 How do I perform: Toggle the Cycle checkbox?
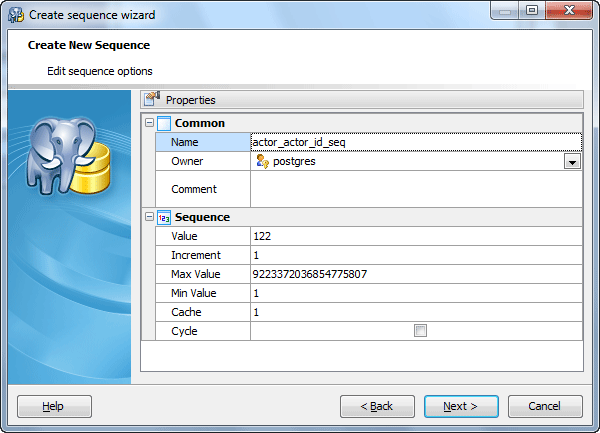coord(420,331)
